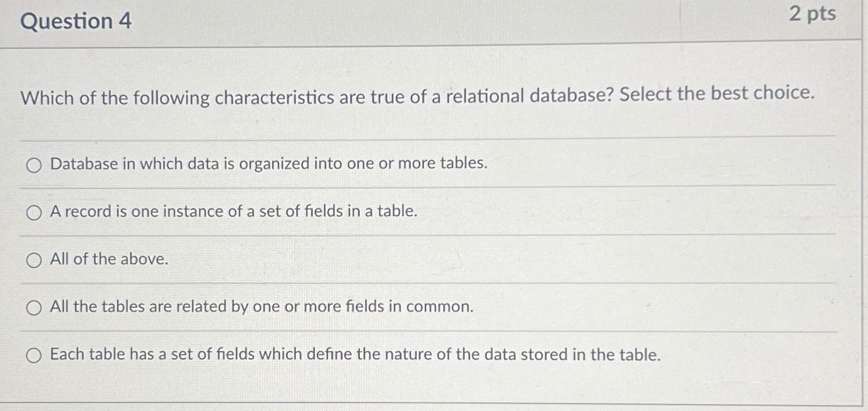The height and width of the screenshot is (411, 868).
Task: Click inside the Question 4 header bar
Action: [x=374, y=21]
